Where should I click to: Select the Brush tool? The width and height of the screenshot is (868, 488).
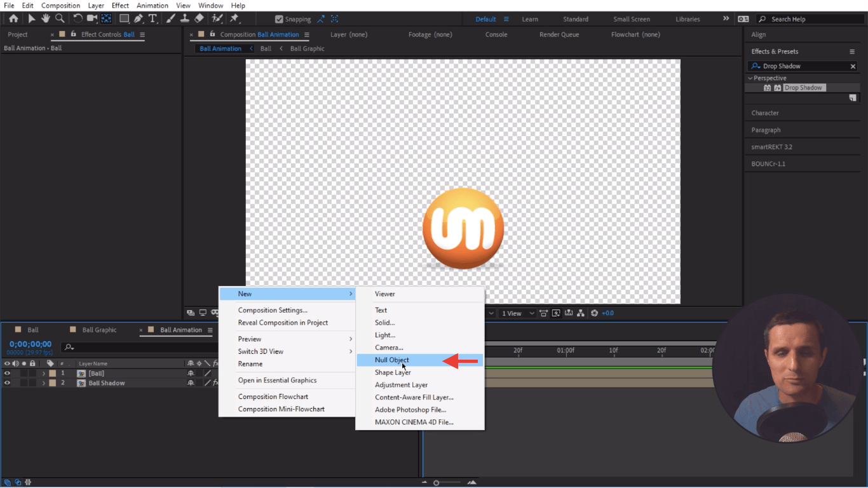coord(171,18)
